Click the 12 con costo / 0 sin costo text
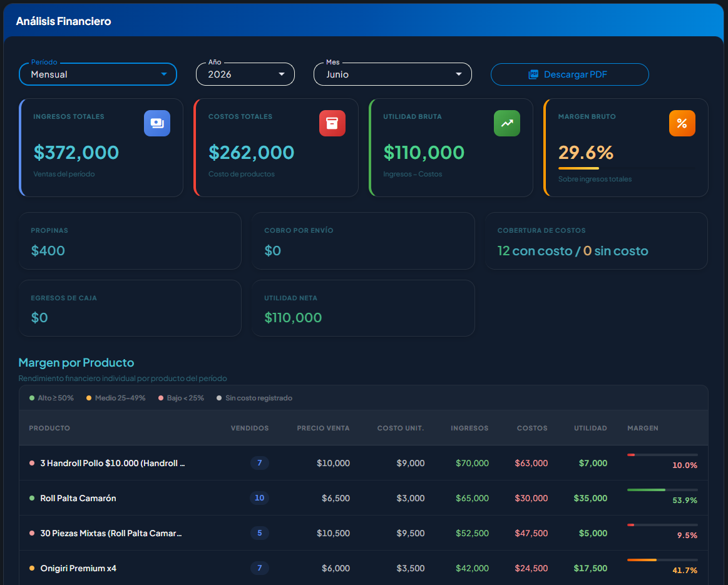Viewport: 728px width, 585px height. coord(573,251)
